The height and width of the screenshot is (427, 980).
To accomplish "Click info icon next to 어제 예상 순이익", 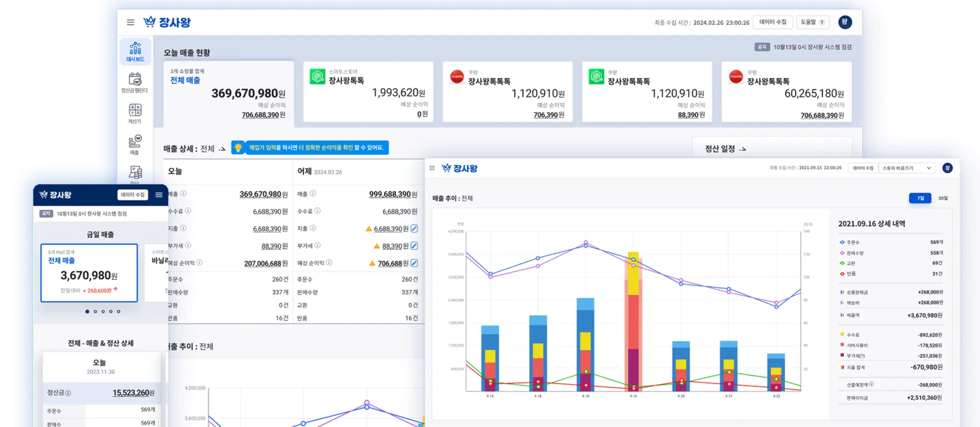I will 329,263.
